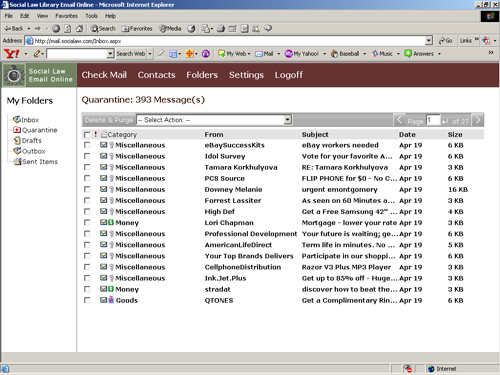Click the Yahoo toolbar search field
This screenshot has width=500, height=375.
click(x=77, y=54)
